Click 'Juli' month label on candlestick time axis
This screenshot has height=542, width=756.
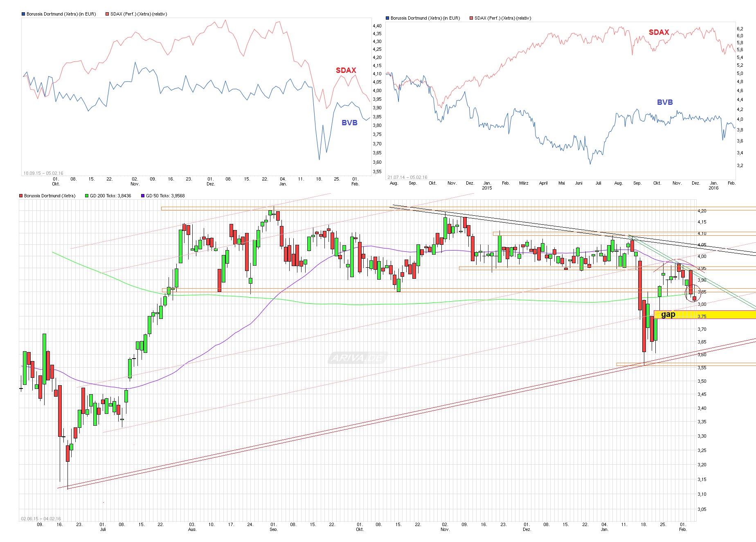[x=103, y=529]
